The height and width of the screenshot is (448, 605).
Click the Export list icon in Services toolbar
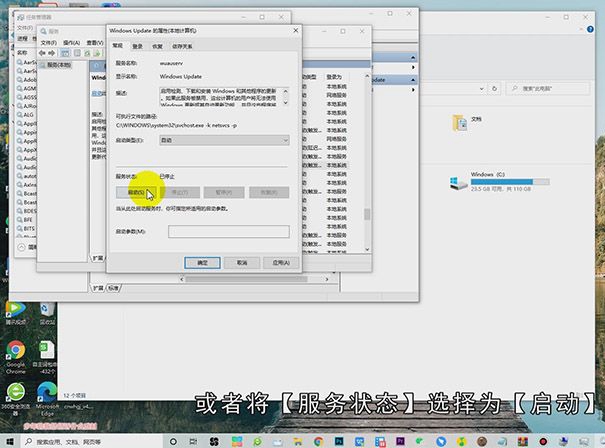pyautogui.click(x=97, y=53)
